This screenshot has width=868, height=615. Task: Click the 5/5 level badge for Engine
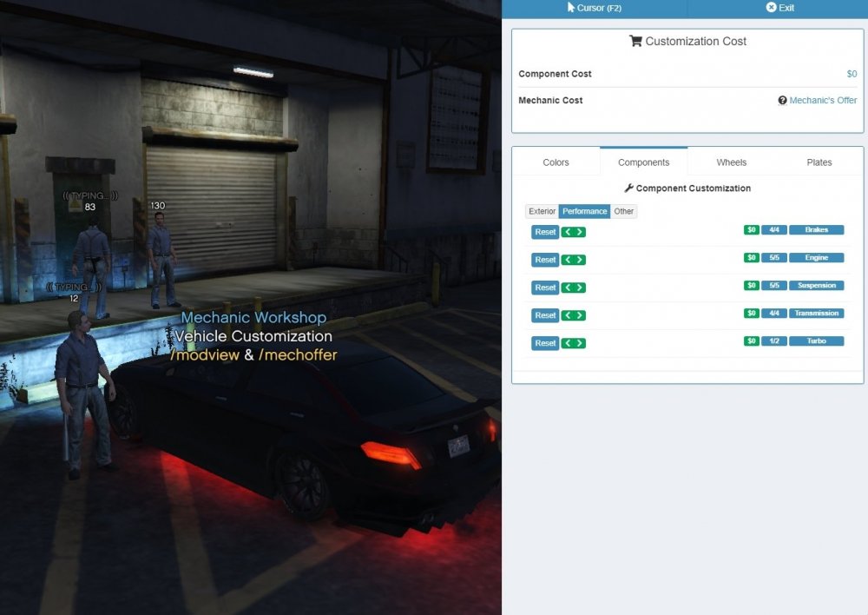pos(774,258)
